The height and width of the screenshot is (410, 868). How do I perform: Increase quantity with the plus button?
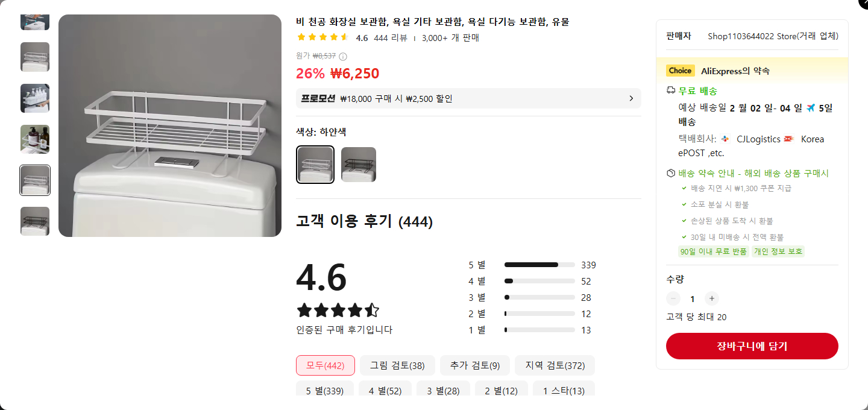(712, 298)
